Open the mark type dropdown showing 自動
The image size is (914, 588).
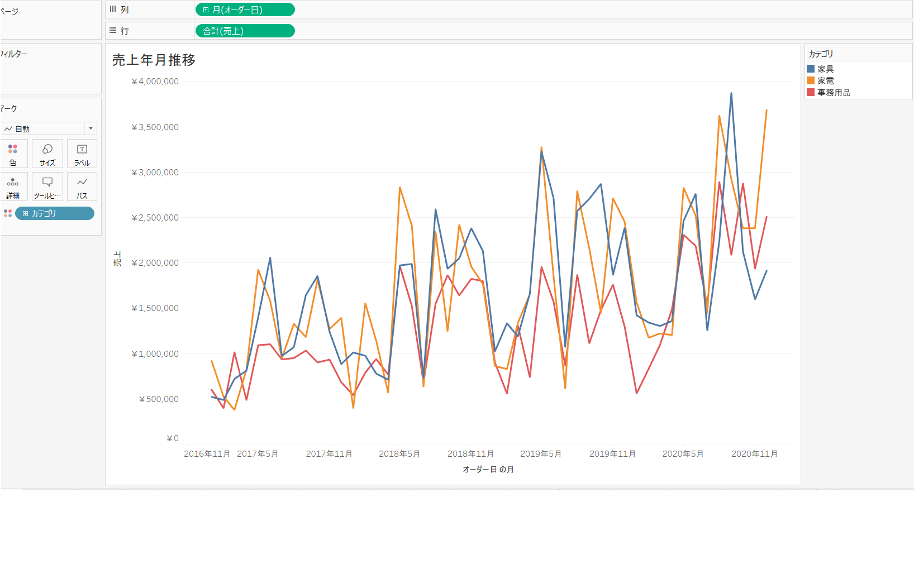click(49, 128)
